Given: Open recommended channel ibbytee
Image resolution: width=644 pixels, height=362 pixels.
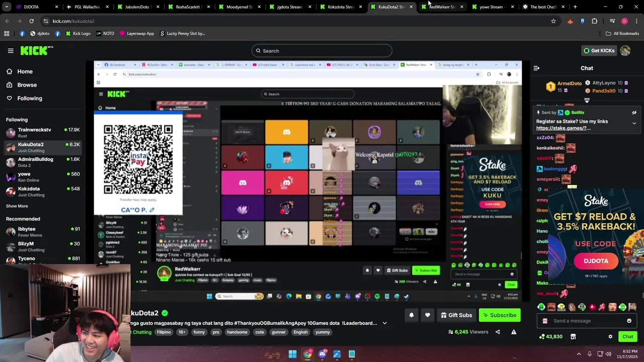Looking at the screenshot, I should pos(43,232).
